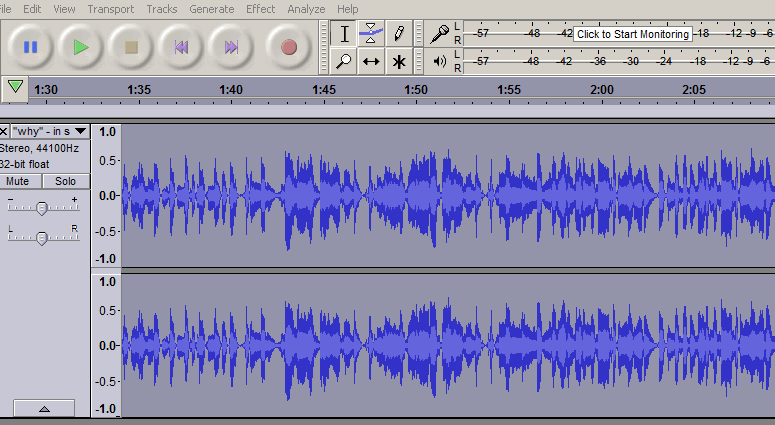The image size is (775, 425).
Task: Close the "why" track with the X
Action: tap(3, 131)
